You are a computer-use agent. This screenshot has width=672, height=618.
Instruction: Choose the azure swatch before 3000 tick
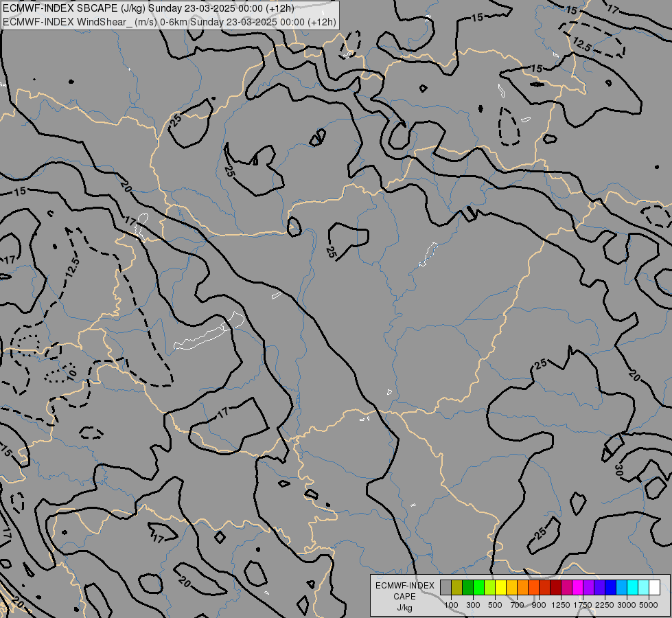621,587
